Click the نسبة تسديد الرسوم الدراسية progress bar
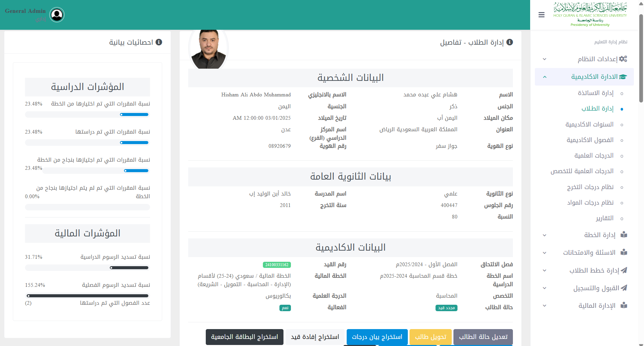 (87, 268)
